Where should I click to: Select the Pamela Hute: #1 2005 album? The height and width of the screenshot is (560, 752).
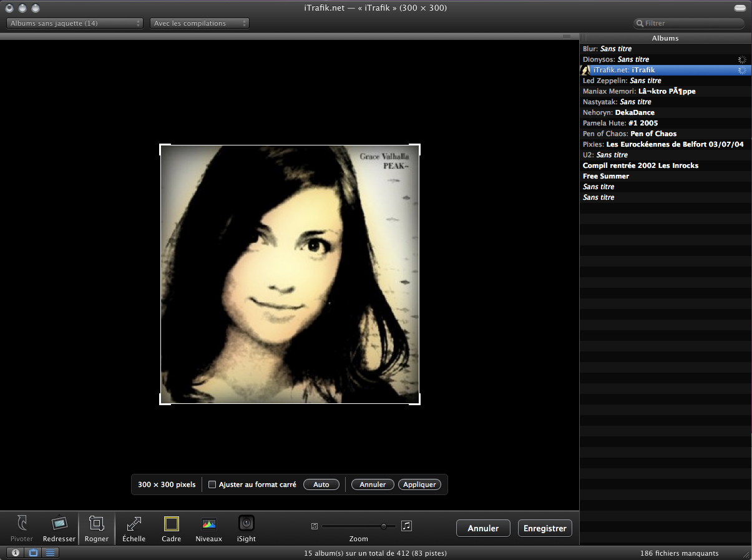pyautogui.click(x=665, y=123)
